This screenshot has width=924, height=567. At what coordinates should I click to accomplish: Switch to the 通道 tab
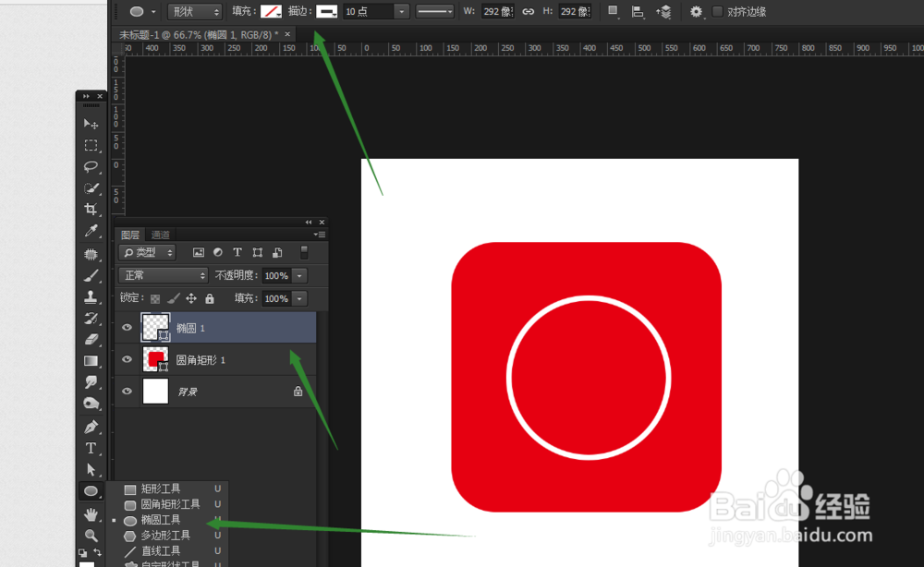160,235
